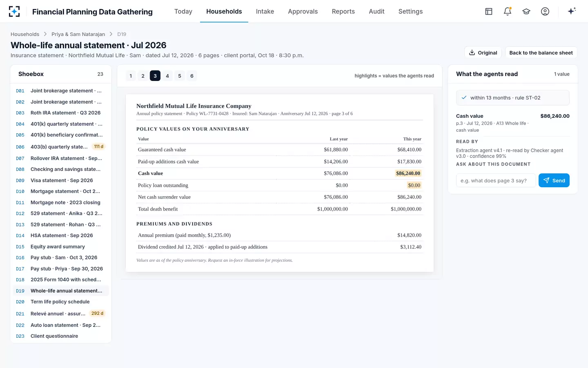588x368 pixels.
Task: Click the Cash value entry in agents panel
Action: click(513, 123)
